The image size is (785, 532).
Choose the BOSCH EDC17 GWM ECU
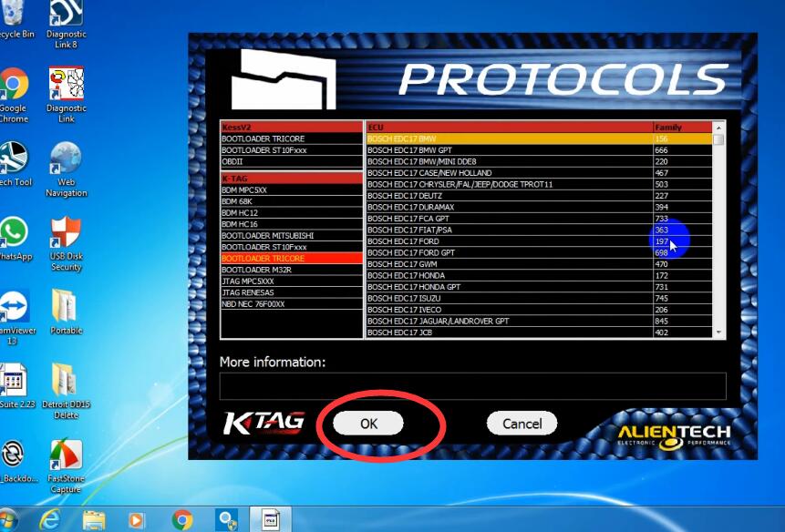539,264
